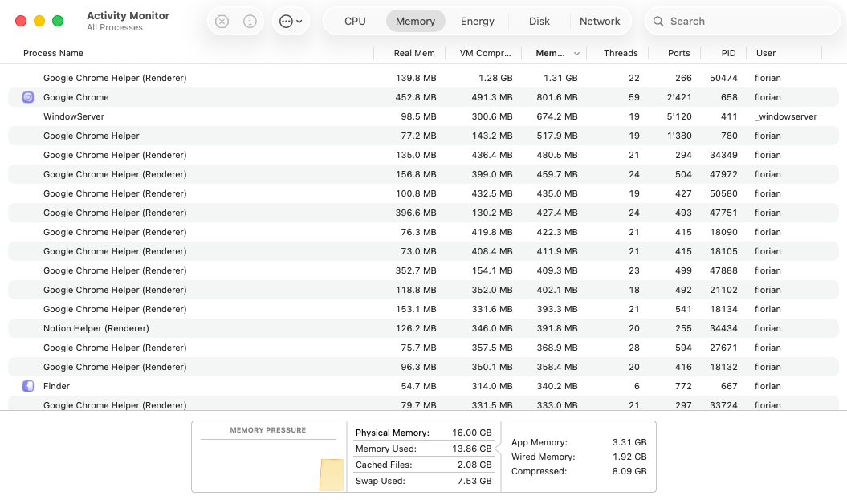
Task: Toggle sort arrow on Mem... column
Action: click(576, 54)
